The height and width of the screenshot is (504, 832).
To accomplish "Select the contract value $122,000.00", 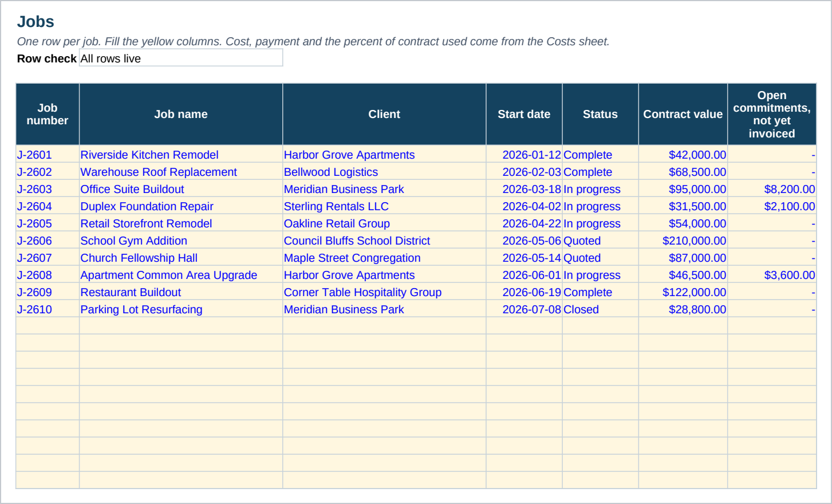I will (x=683, y=292).
